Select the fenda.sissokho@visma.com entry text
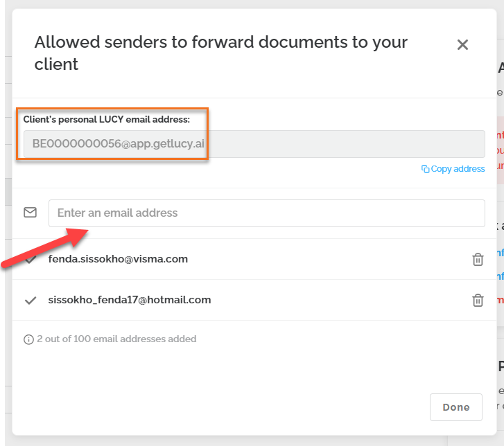Image resolution: width=504 pixels, height=446 pixels. [118, 259]
